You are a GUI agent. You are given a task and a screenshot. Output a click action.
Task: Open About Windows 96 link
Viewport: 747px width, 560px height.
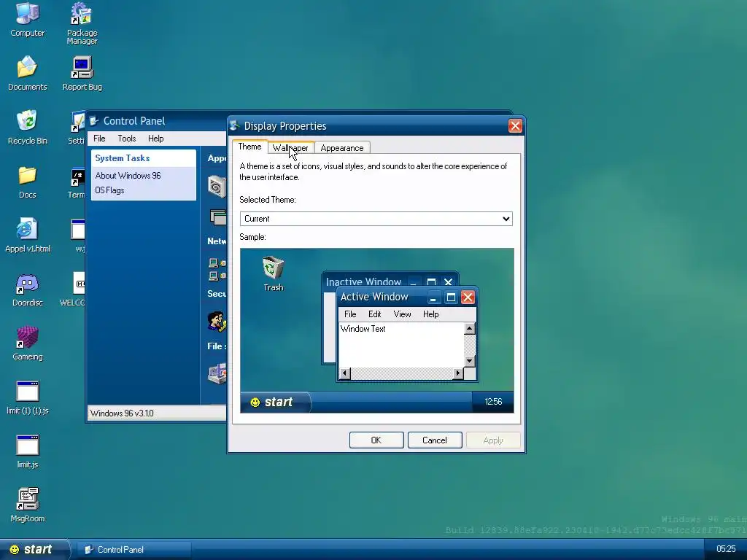(x=128, y=176)
